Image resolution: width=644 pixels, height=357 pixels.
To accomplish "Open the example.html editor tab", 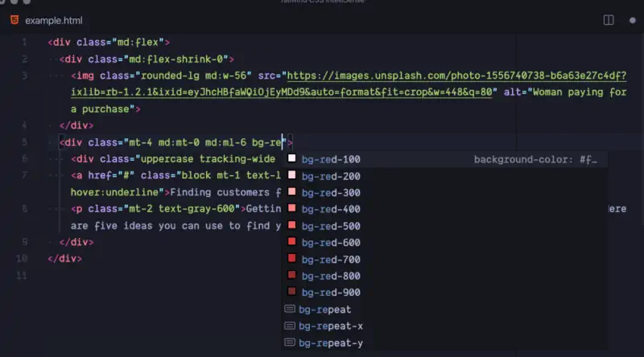I will [x=47, y=21].
